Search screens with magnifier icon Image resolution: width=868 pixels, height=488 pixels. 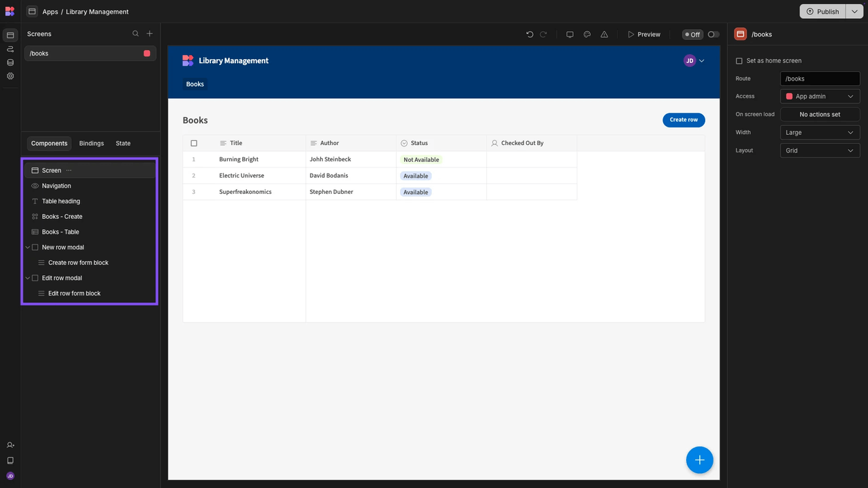point(136,34)
